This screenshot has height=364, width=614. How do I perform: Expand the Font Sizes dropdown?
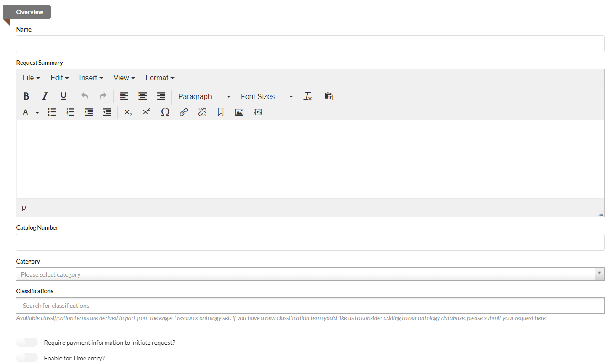click(x=266, y=97)
